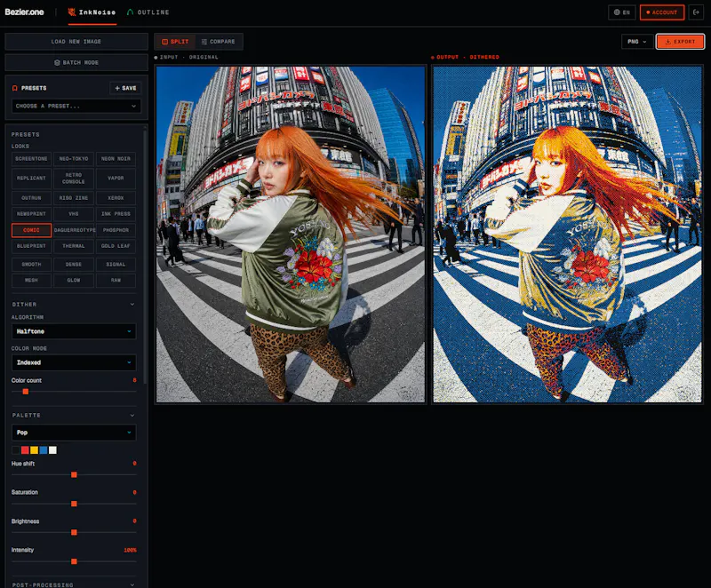Deselect the active Comic preset

tap(31, 230)
